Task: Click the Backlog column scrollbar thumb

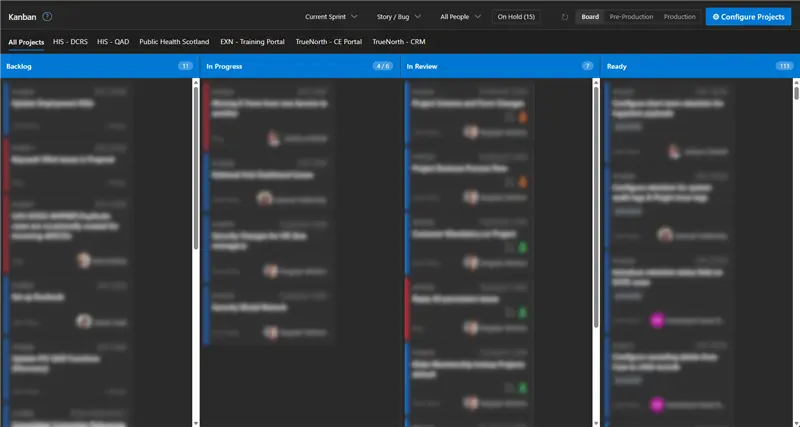Action: click(196, 168)
